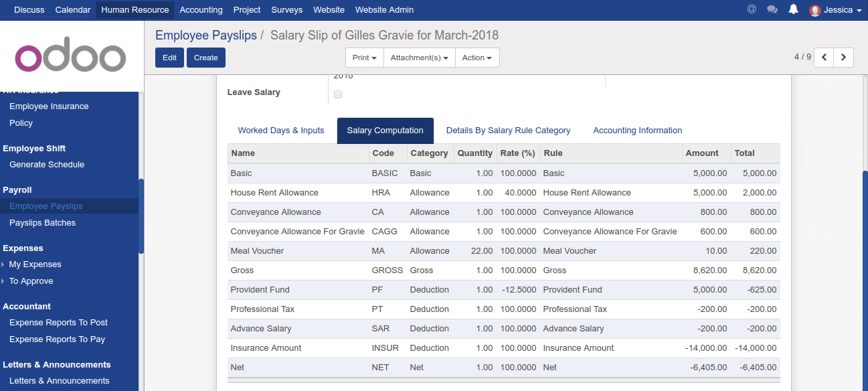Viewport: 868px width, 391px height.
Task: Go to the next payslip record
Action: tap(843, 58)
